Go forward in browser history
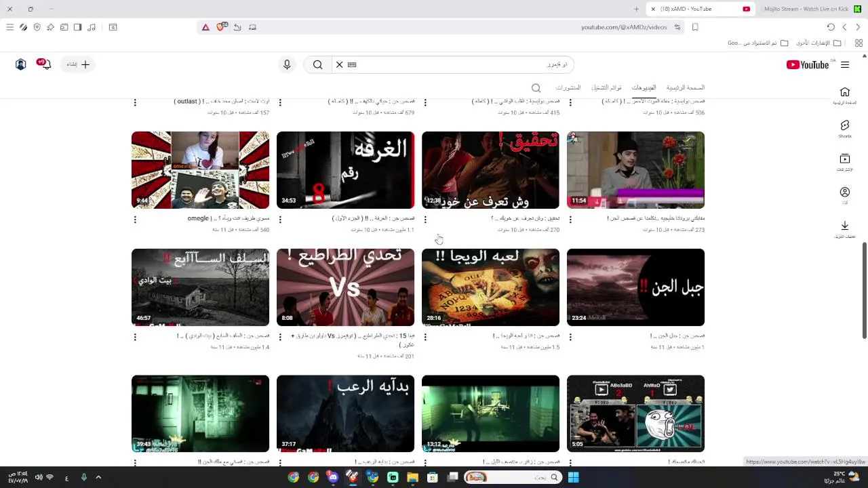 click(844, 27)
